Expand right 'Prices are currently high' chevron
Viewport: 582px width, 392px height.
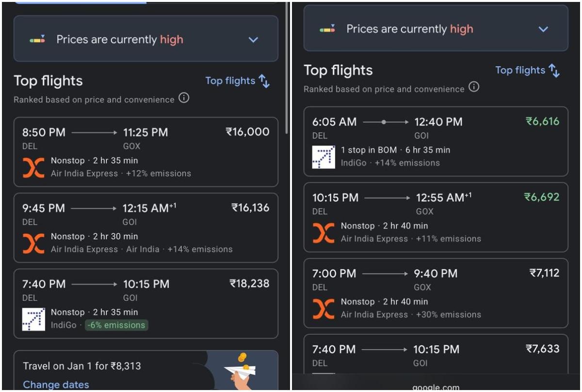(x=543, y=29)
